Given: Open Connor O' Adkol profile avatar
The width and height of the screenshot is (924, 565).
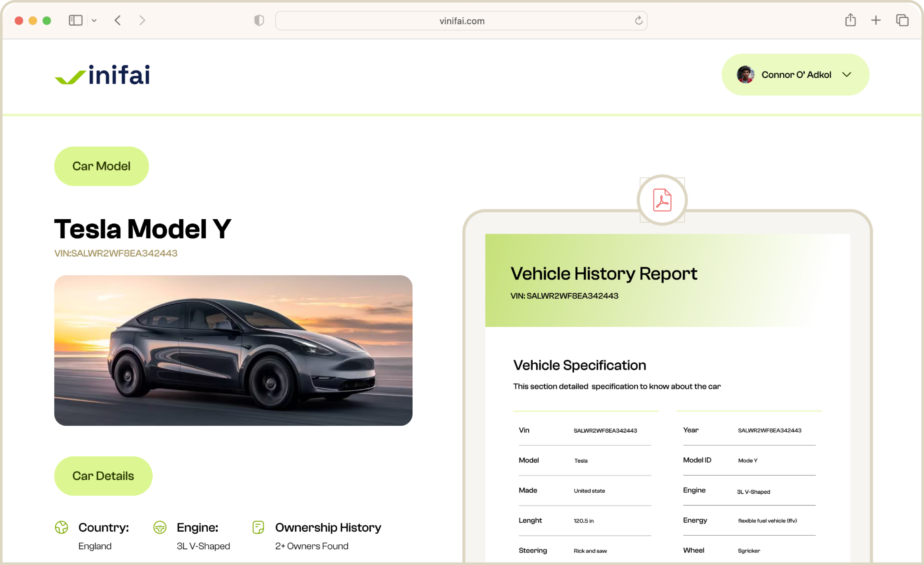Looking at the screenshot, I should 746,75.
